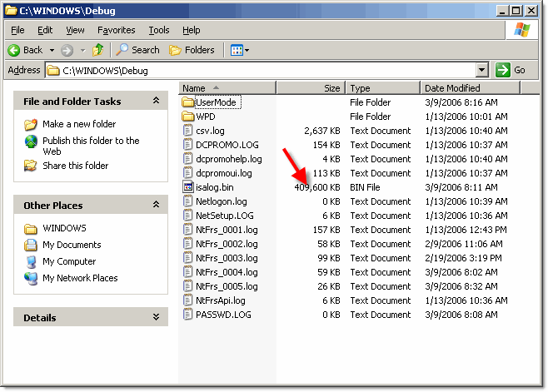Expand the Address bar dropdown
Image resolution: width=548 pixels, height=392 pixels.
482,70
